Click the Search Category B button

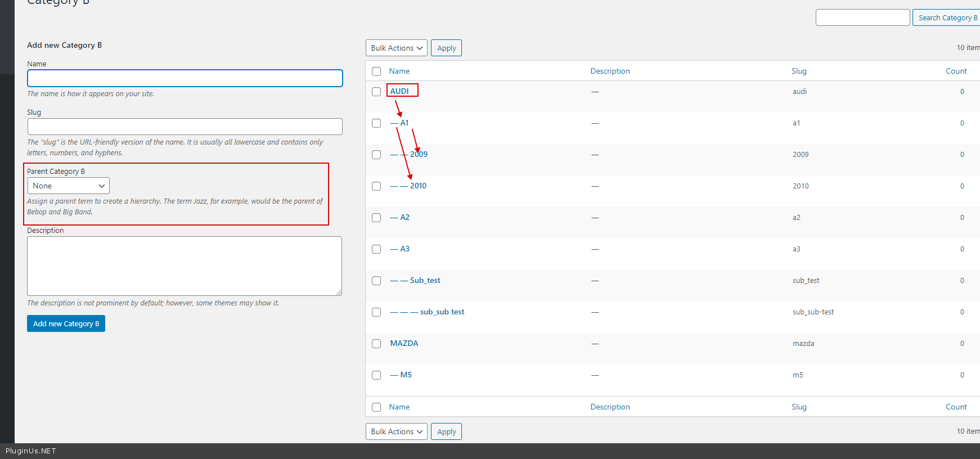(x=947, y=17)
